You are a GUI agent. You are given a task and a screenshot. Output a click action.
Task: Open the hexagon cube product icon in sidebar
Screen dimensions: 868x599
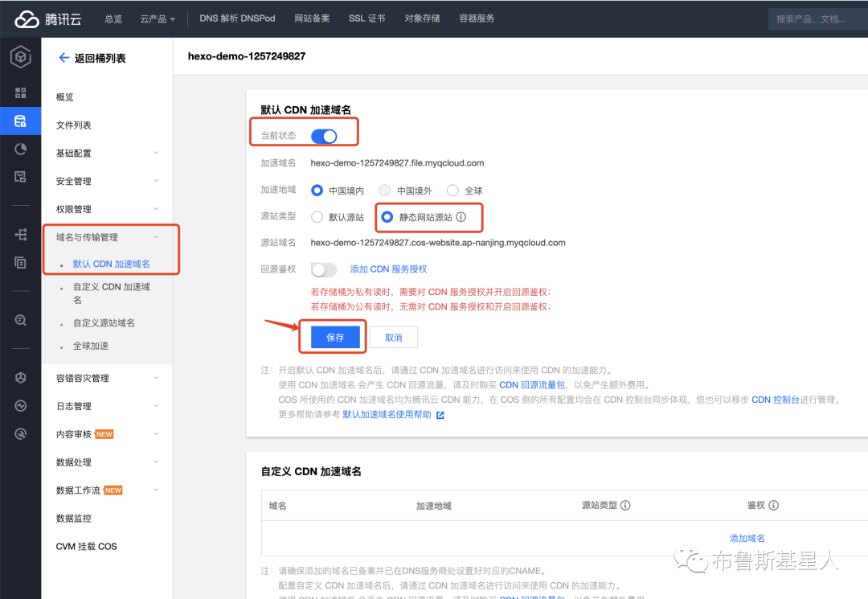click(20, 57)
